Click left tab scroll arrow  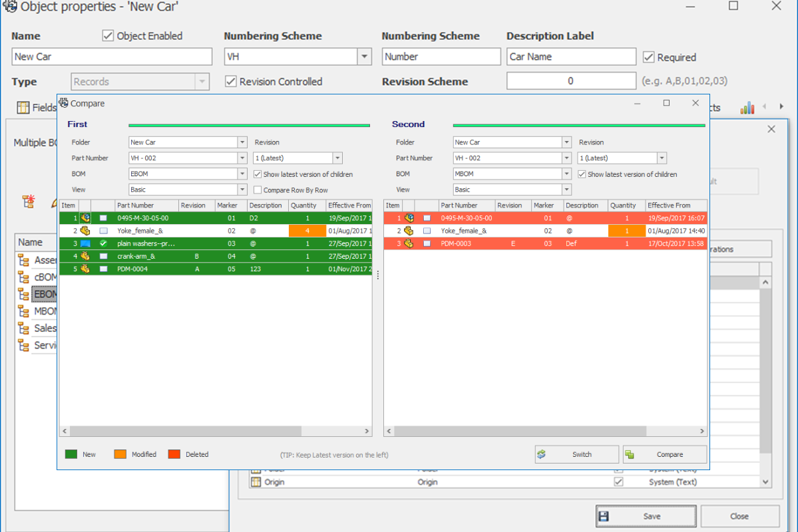coord(765,106)
